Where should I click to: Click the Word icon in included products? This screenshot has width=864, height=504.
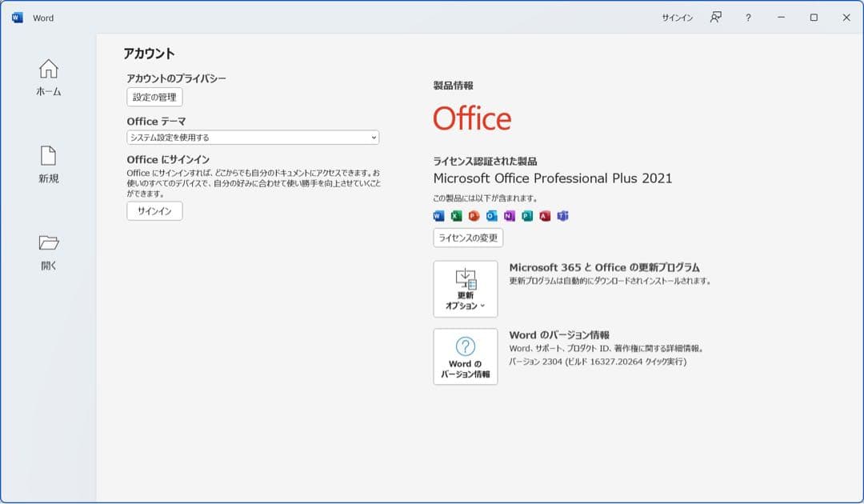(x=437, y=215)
